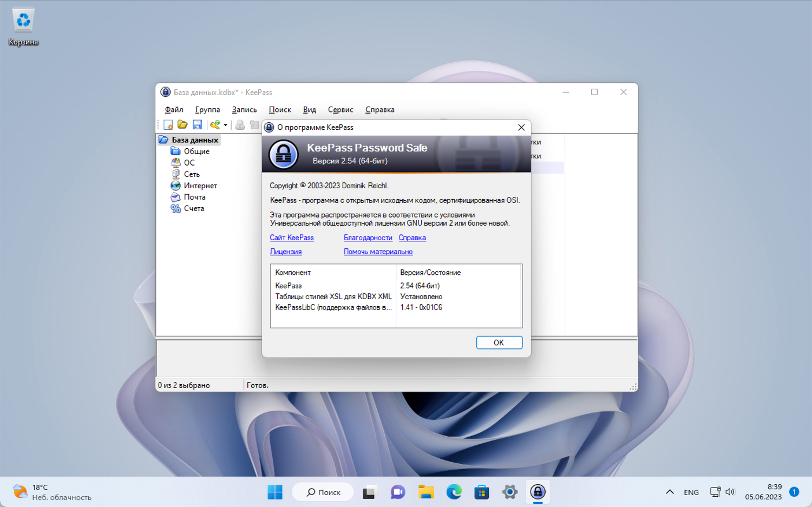Launch File Explorer from the taskbar
The image size is (812, 507).
426,492
